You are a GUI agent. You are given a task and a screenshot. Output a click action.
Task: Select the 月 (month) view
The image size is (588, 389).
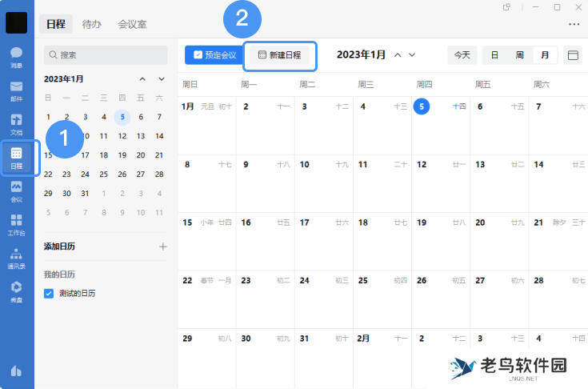545,55
